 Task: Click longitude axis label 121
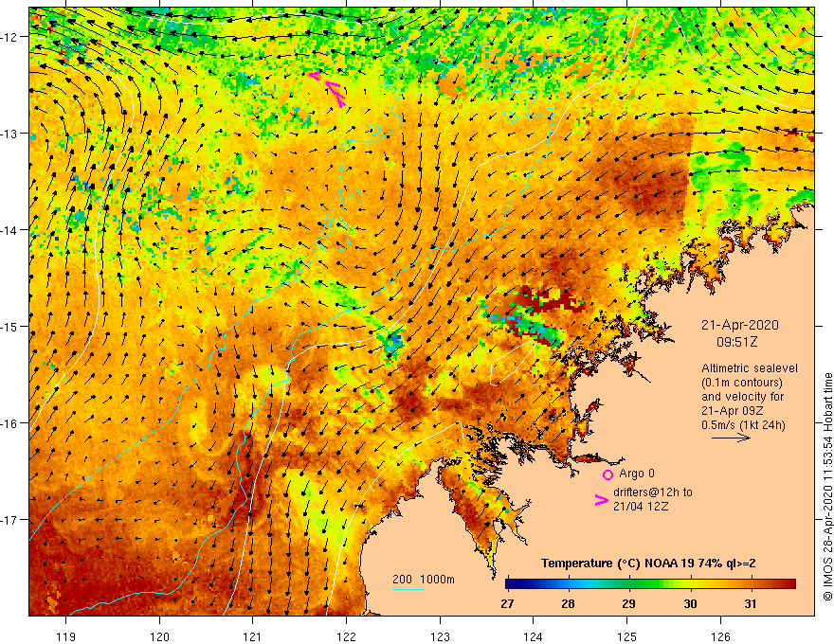(x=253, y=636)
